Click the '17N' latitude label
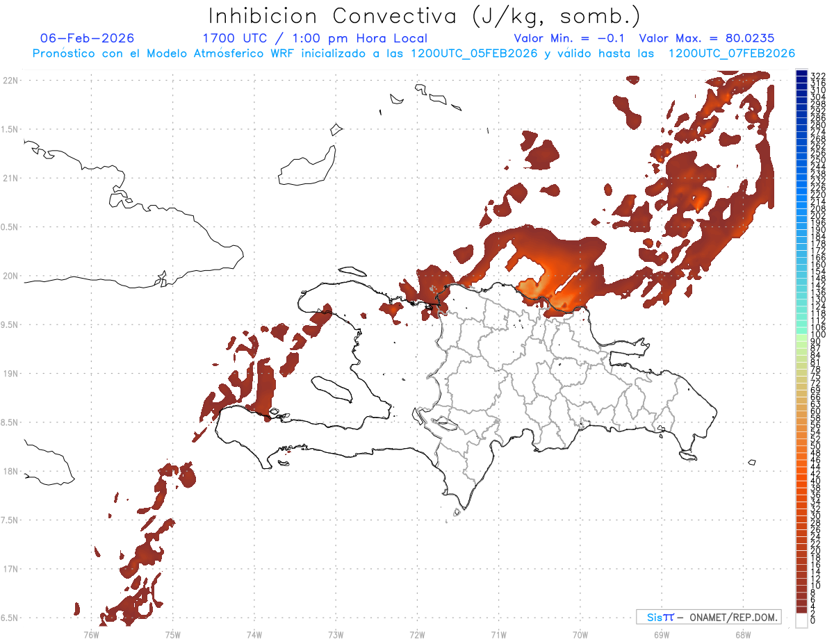The image size is (834, 644). pos(10,570)
